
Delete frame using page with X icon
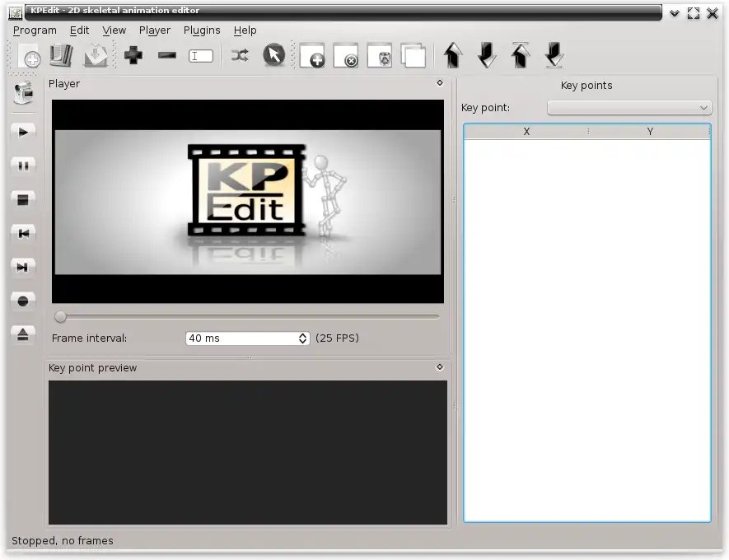[x=346, y=56]
